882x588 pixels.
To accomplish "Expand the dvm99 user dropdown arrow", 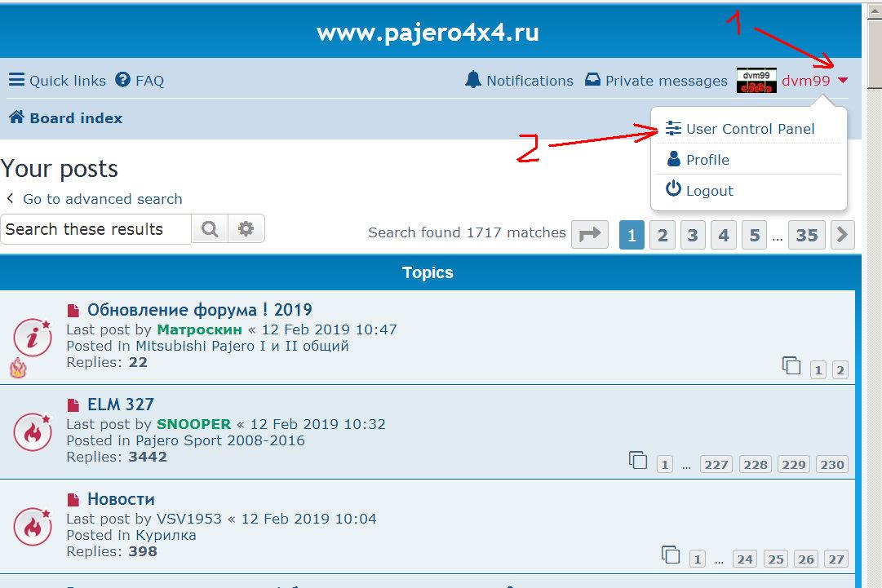I will 843,81.
